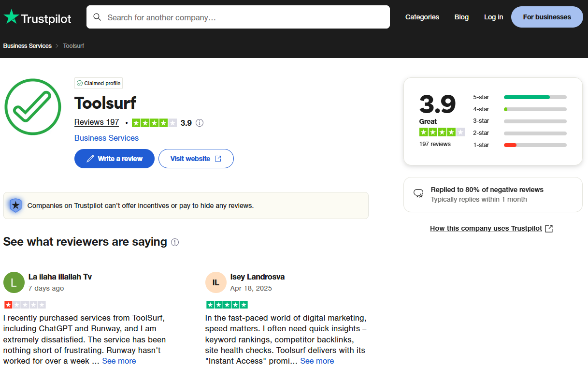This screenshot has height=368, width=588.
Task: Click the Toolsurf green checkmark logo
Action: [x=33, y=106]
